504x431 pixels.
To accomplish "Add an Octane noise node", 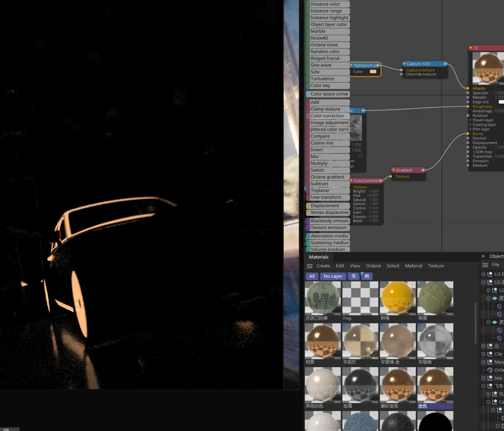I will [328, 45].
